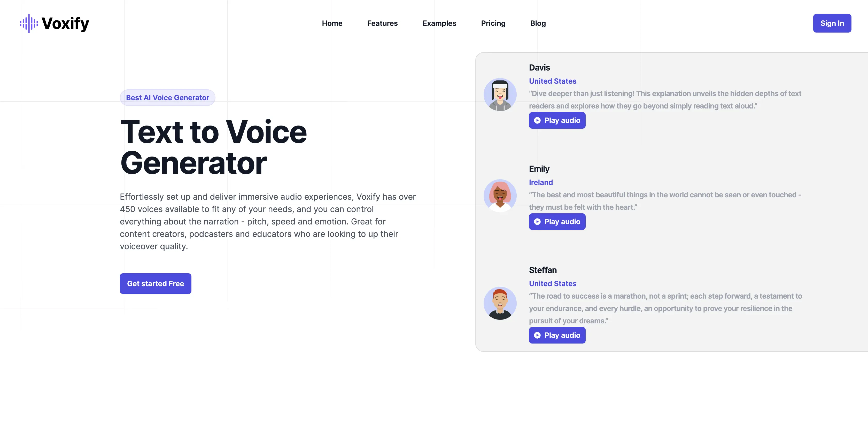Select Ireland label under Emily
Image resolution: width=868 pixels, height=436 pixels.
[x=540, y=182]
